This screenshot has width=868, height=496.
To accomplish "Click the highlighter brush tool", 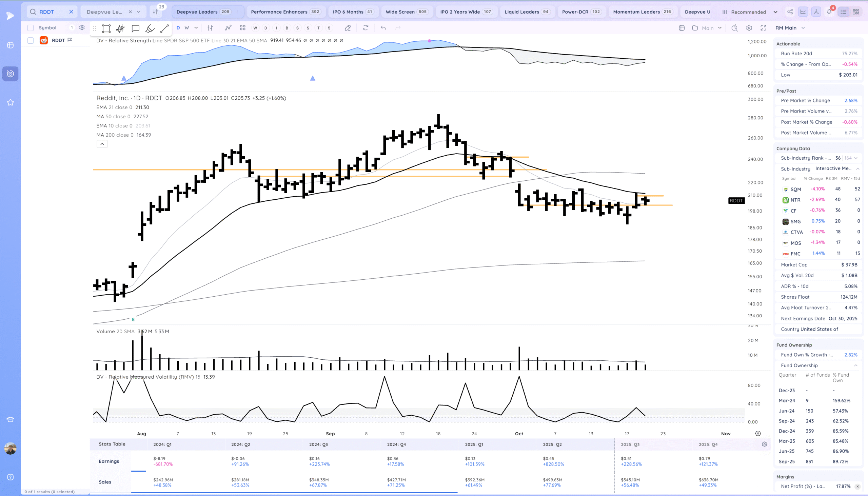I will (x=150, y=28).
